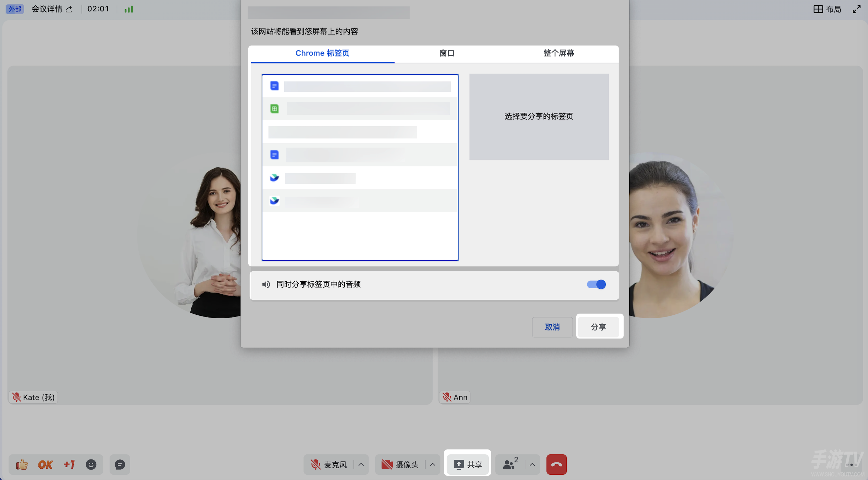Switch to the 整个屏幕 tab
The image size is (868, 480).
559,53
